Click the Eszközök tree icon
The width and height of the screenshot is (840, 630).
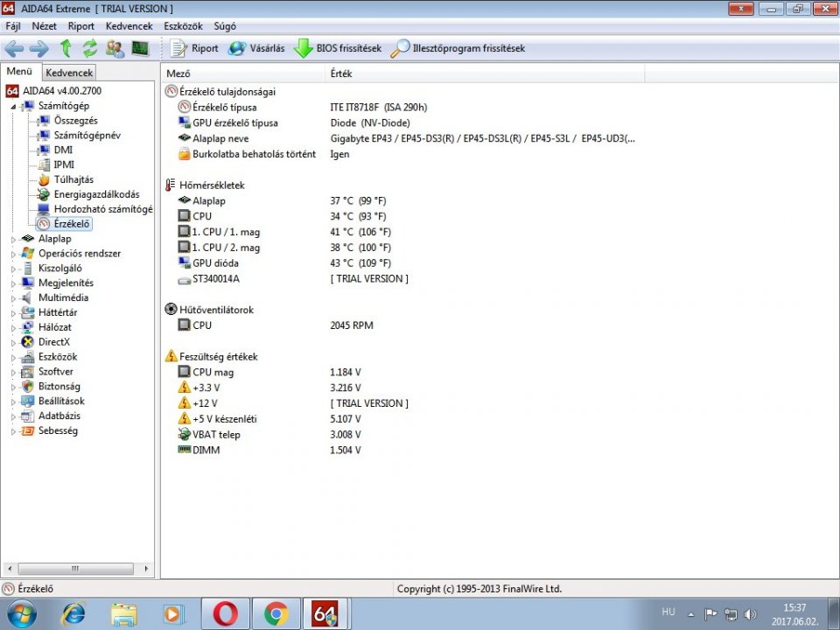(27, 357)
